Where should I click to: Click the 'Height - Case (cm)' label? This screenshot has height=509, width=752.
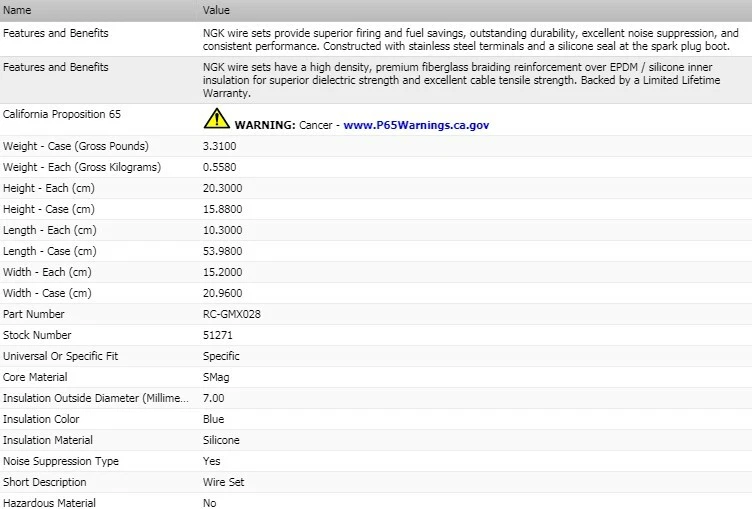(49, 210)
